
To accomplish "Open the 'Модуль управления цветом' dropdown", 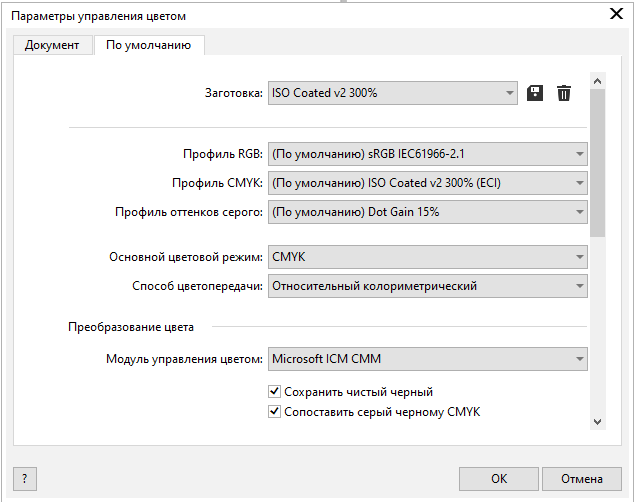I will tap(428, 358).
